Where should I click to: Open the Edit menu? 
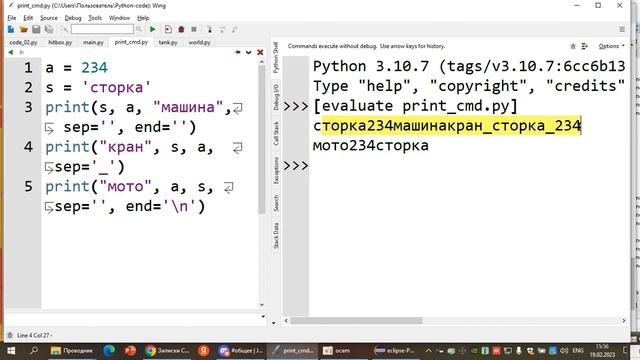pos(28,18)
